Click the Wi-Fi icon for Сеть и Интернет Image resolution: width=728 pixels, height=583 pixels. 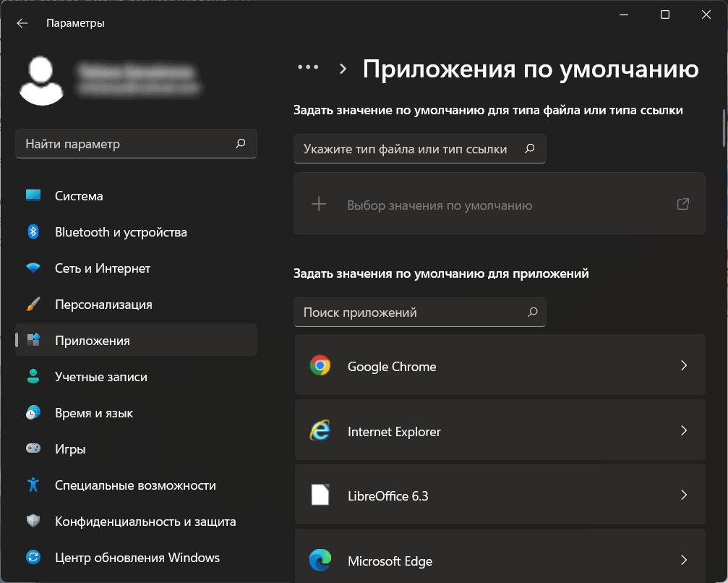[x=33, y=268]
